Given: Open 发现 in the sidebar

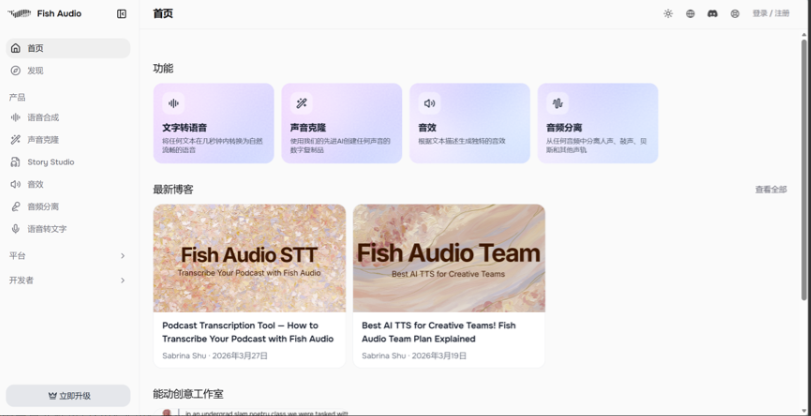Looking at the screenshot, I should (x=68, y=71).
